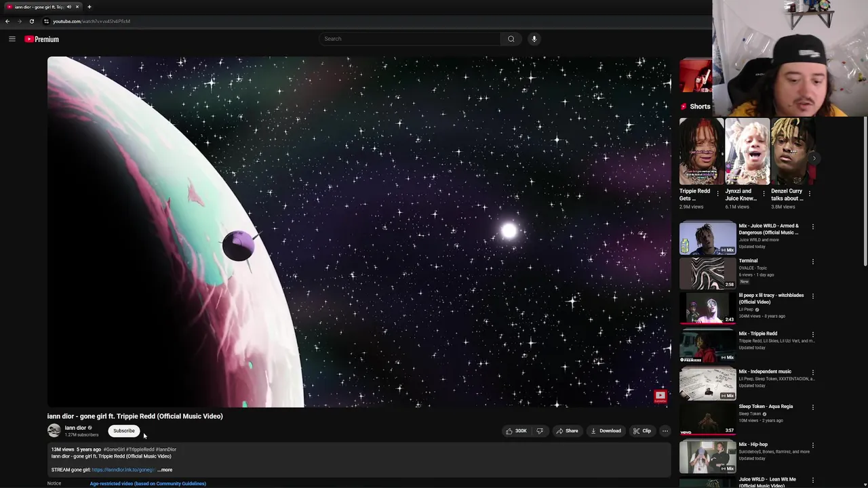Create a Clip with scissors button

point(642,431)
